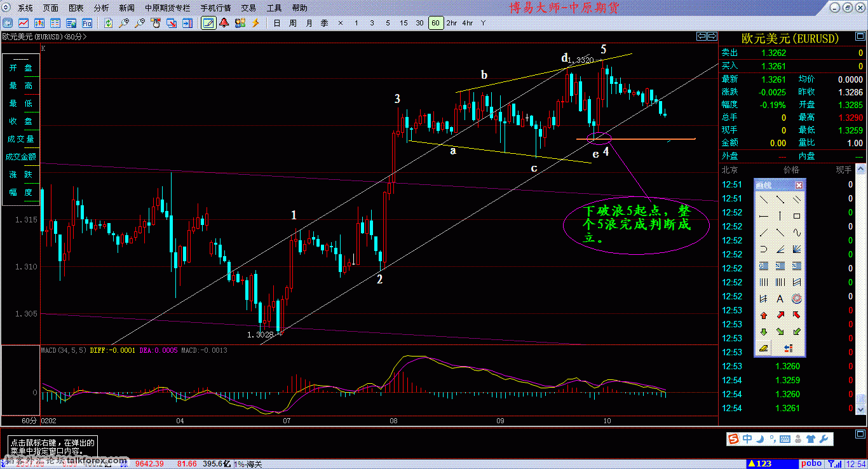Click the green refresh toolbar icon

click(x=108, y=23)
